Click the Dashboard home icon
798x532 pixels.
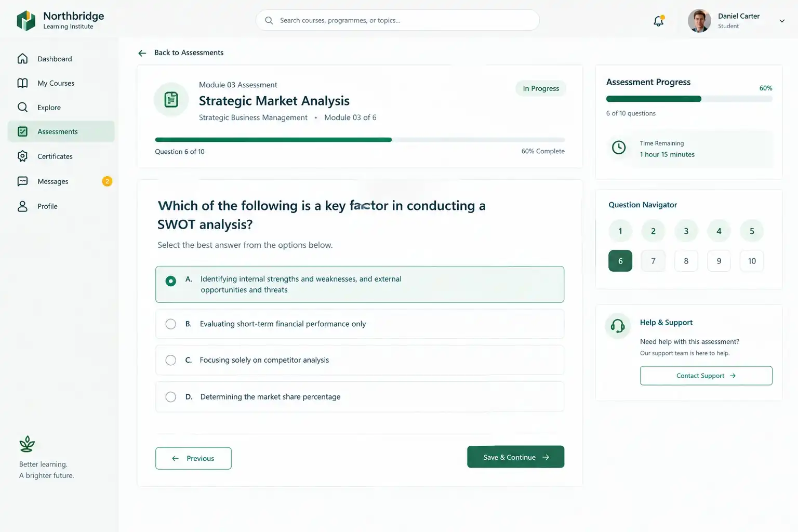(x=22, y=59)
